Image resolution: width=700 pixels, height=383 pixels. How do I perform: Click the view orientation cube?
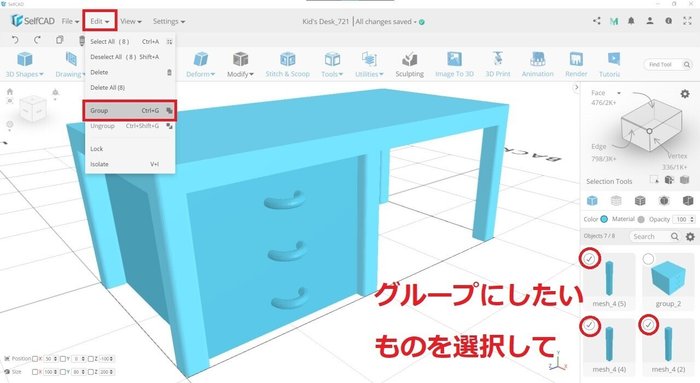[33, 108]
